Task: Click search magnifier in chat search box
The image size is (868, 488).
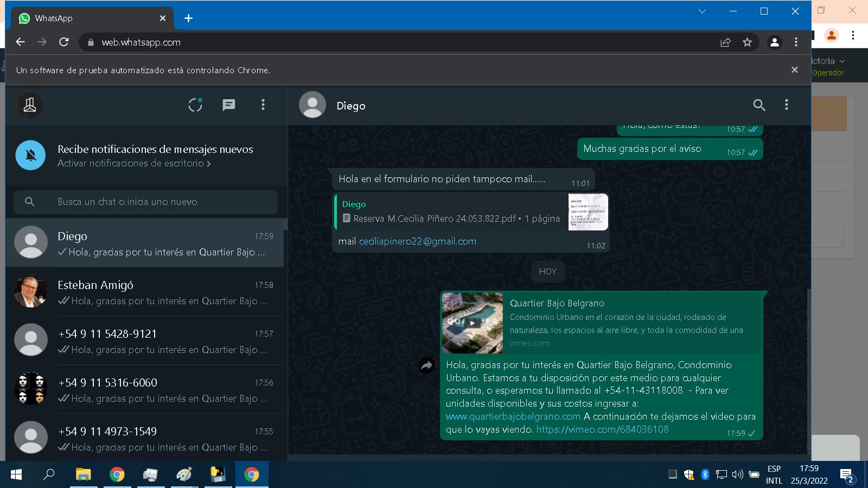Action: click(x=30, y=202)
